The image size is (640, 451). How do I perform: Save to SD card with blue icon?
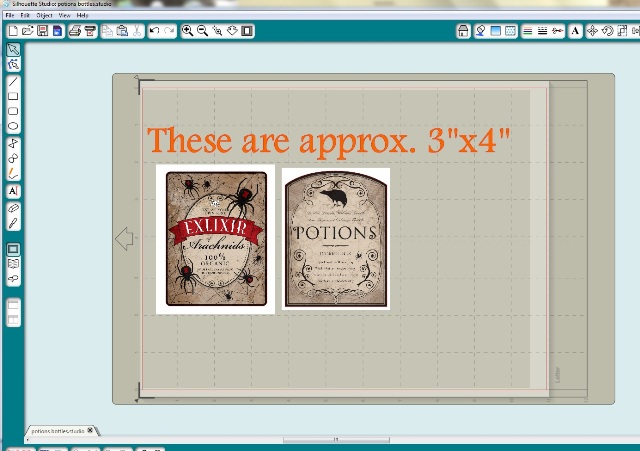(58, 31)
